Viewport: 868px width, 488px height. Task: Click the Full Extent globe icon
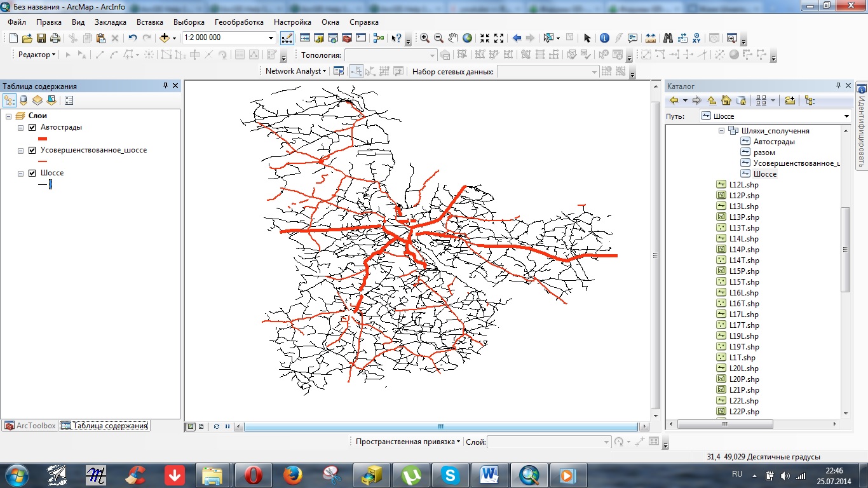click(x=467, y=38)
